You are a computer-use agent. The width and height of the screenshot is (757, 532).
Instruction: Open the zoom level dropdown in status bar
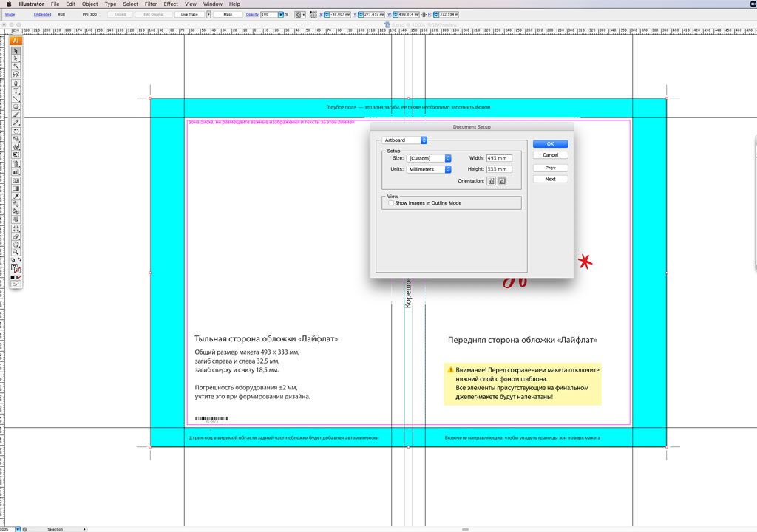pyautogui.click(x=18, y=529)
